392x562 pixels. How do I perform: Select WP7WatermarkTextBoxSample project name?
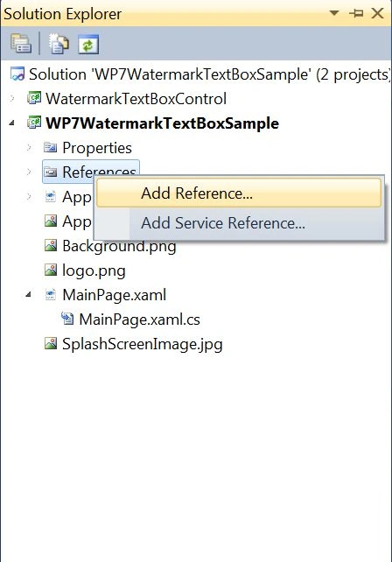coord(163,123)
